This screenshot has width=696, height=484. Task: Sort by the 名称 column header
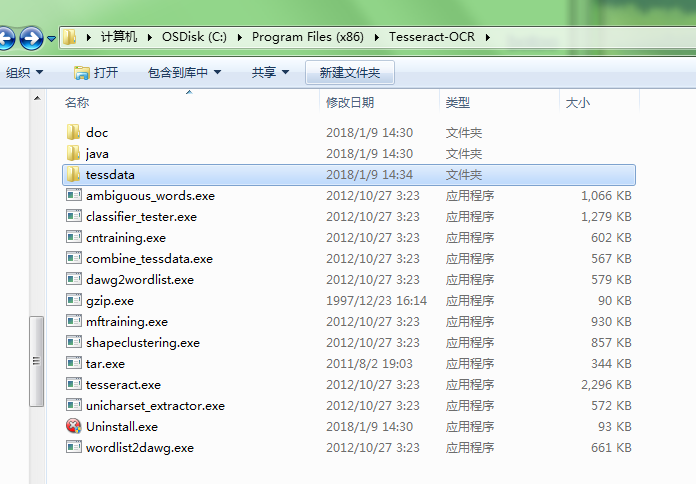point(77,103)
